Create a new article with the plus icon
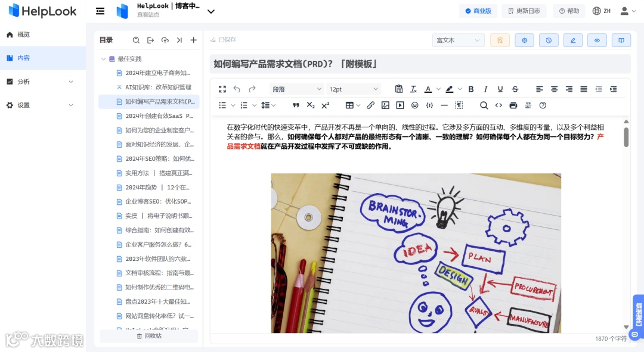This screenshot has width=644, height=352. point(193,40)
